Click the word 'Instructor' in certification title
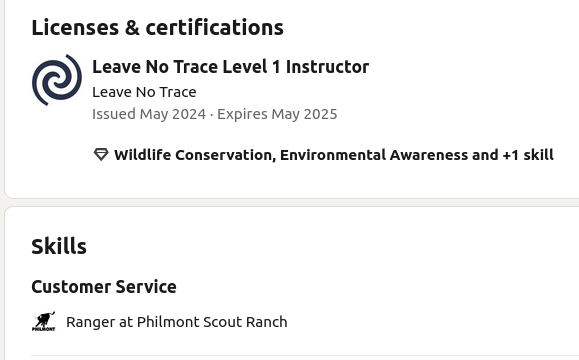The image size is (579, 360). 327,67
